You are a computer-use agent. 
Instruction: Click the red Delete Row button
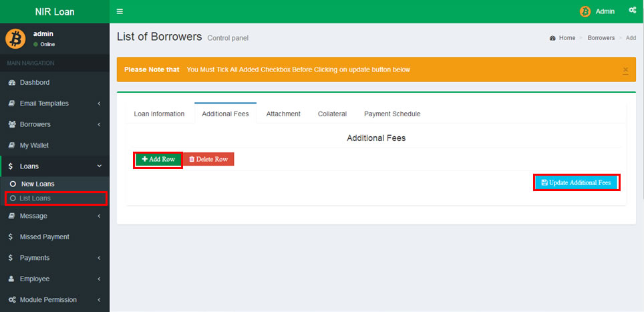(x=208, y=160)
